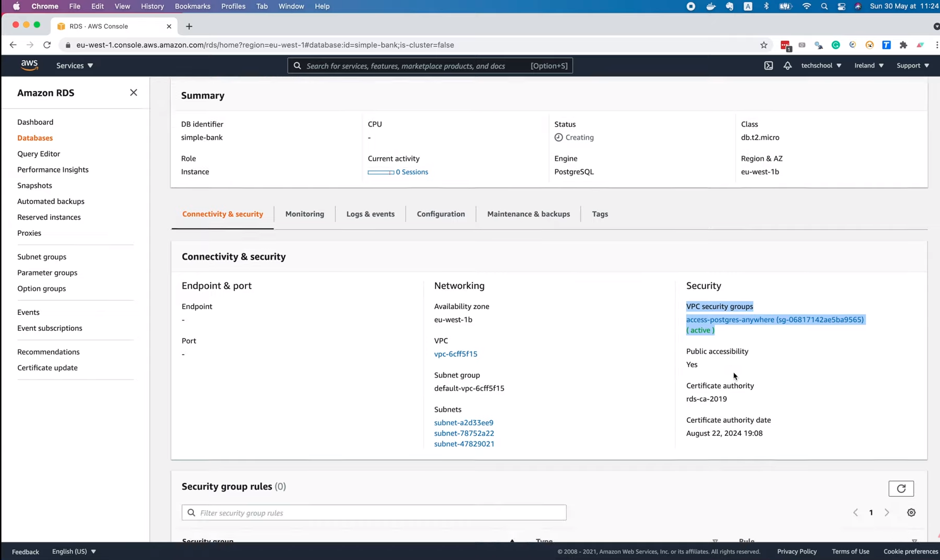Bookmark this page with the star icon
This screenshot has width=940, height=560.
pos(764,45)
